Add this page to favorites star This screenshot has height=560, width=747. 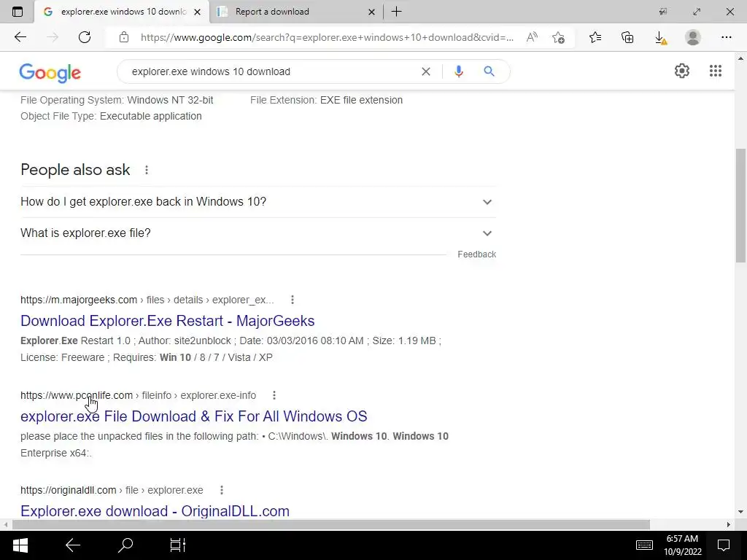coord(558,37)
